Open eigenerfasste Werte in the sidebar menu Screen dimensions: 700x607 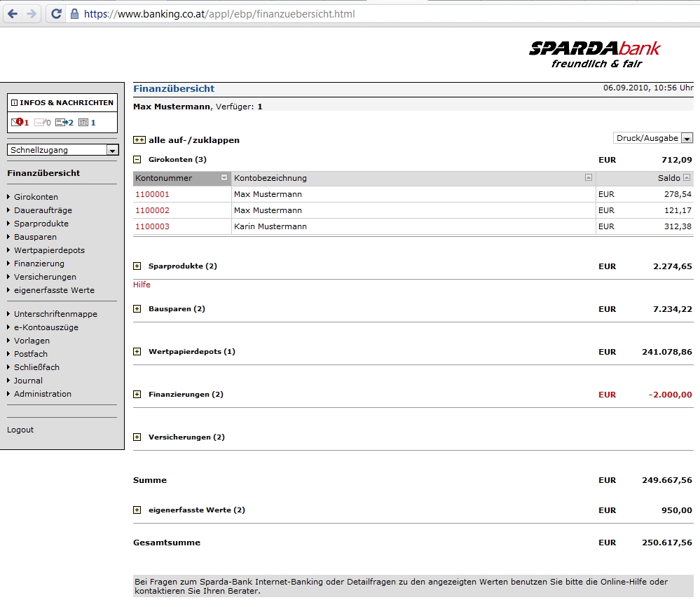pyautogui.click(x=54, y=290)
